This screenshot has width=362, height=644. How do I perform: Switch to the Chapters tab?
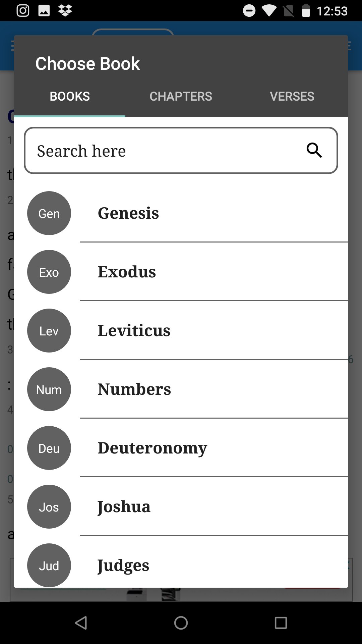[181, 96]
